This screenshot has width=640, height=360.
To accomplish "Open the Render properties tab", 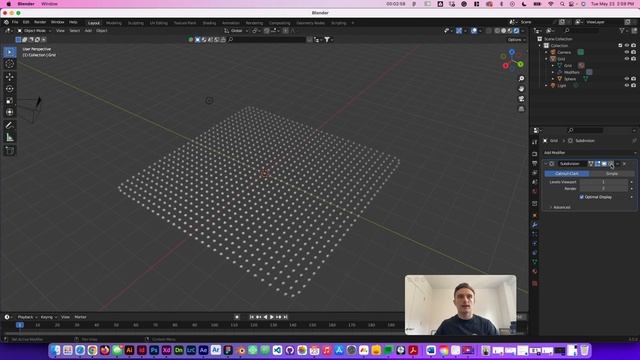I will [x=535, y=154].
